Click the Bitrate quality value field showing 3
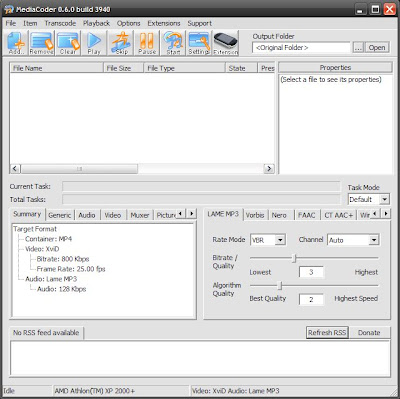 (311, 272)
